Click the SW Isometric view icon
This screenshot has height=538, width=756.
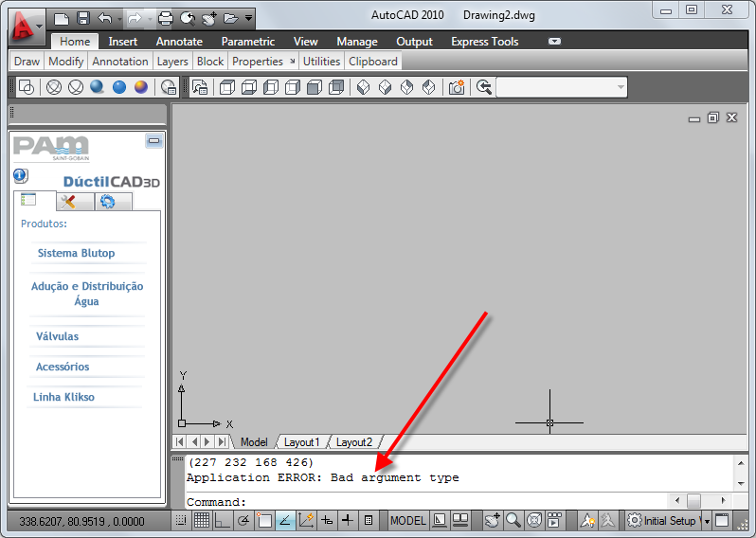[x=363, y=87]
